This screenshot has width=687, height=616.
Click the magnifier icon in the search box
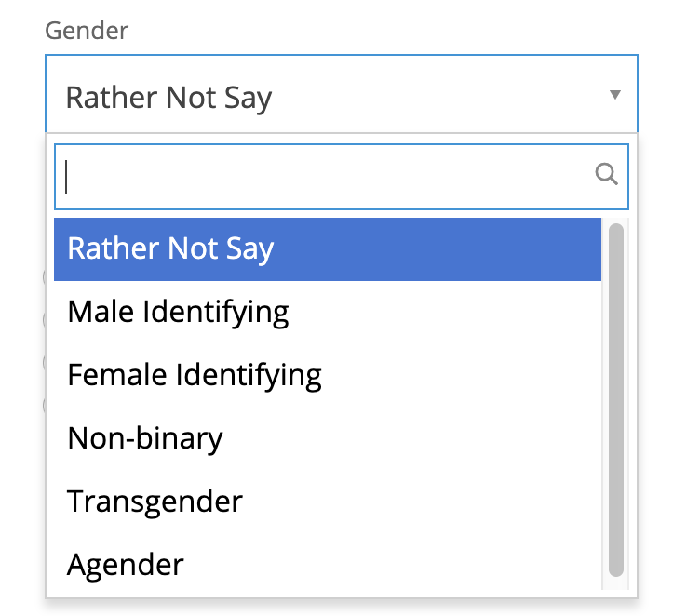click(606, 174)
